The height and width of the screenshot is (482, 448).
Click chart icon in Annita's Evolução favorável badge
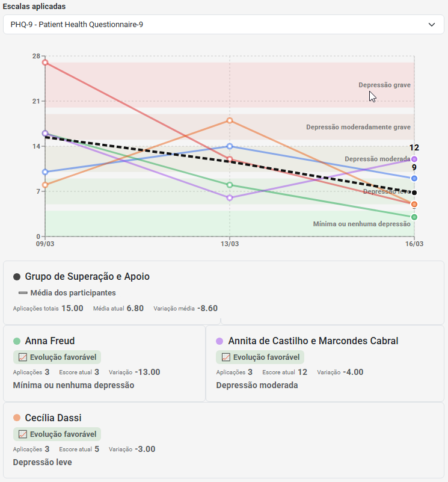(x=226, y=357)
